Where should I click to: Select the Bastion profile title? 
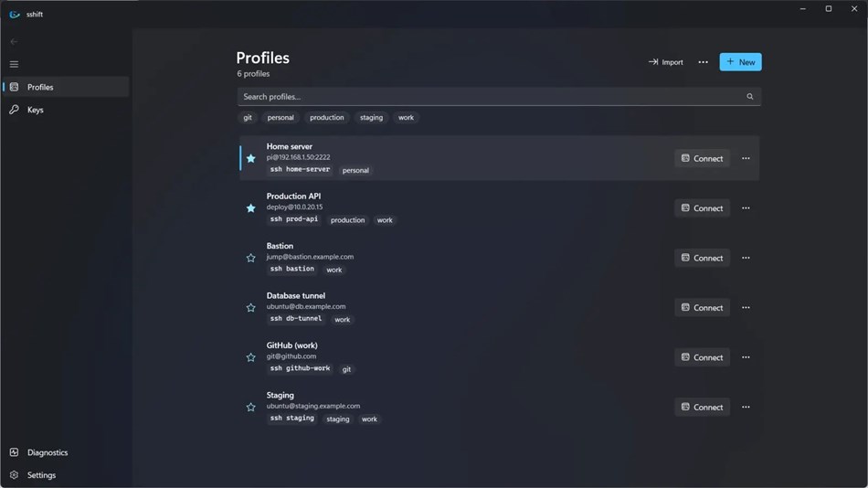(280, 246)
